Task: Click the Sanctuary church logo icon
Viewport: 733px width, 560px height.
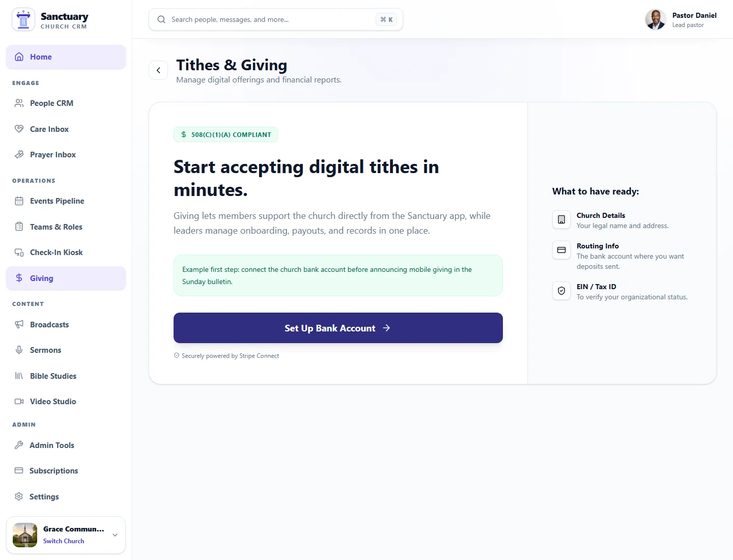Action: tap(23, 19)
